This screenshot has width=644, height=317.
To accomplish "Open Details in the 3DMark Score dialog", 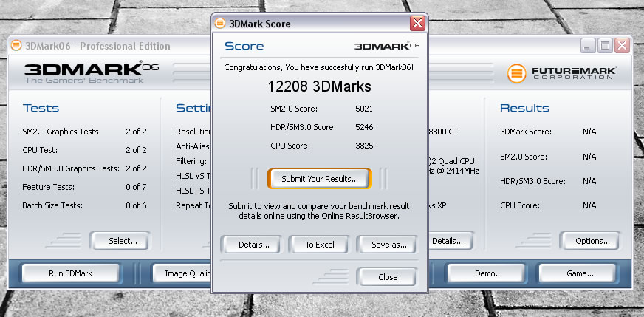I will tap(251, 245).
